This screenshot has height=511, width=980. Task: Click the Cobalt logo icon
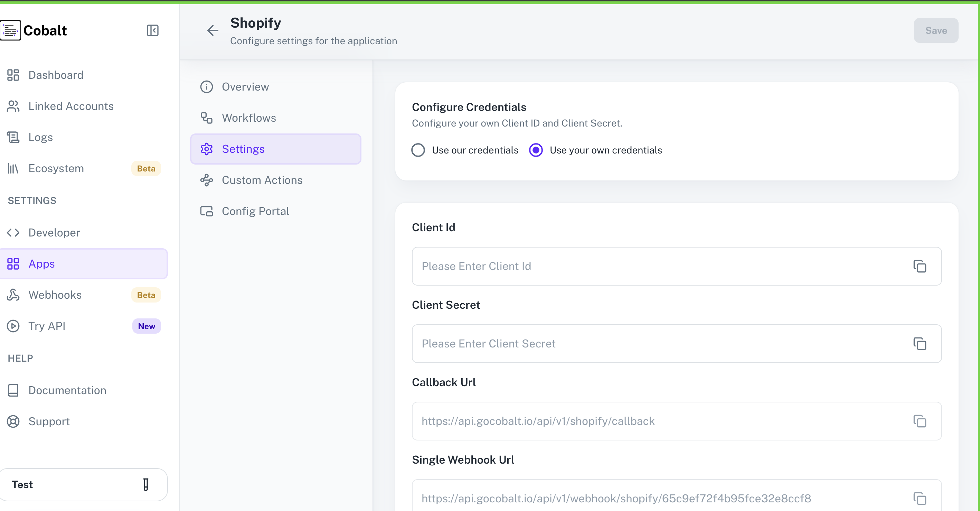pyautogui.click(x=11, y=30)
